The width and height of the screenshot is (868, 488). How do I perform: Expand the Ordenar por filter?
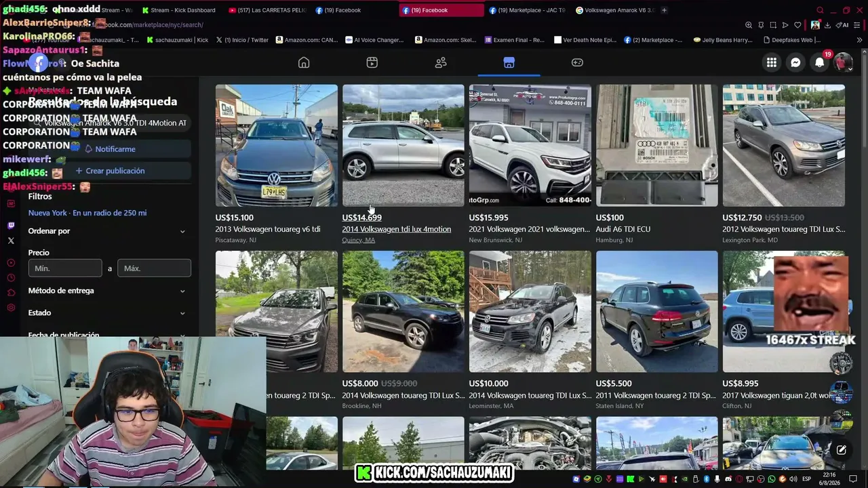point(107,231)
